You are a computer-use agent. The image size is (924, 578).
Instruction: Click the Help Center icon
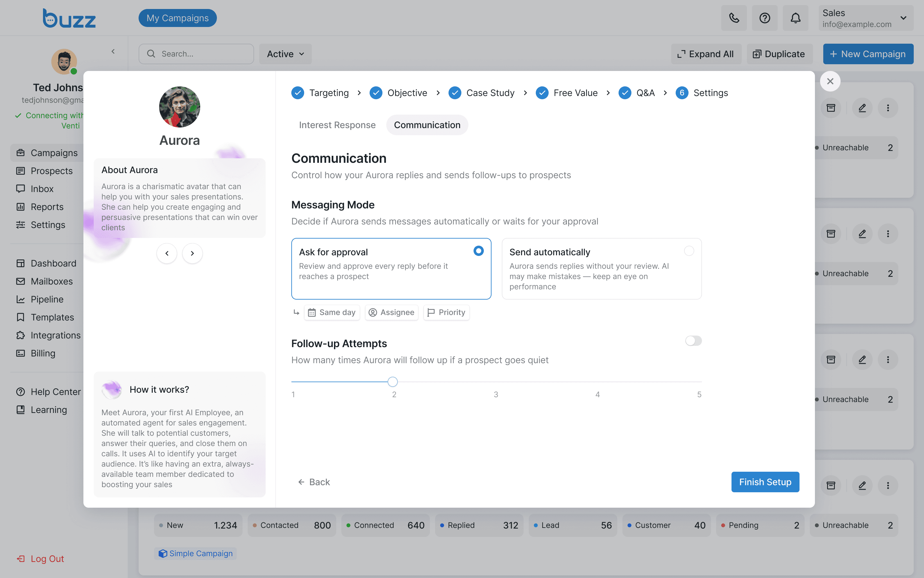(21, 392)
